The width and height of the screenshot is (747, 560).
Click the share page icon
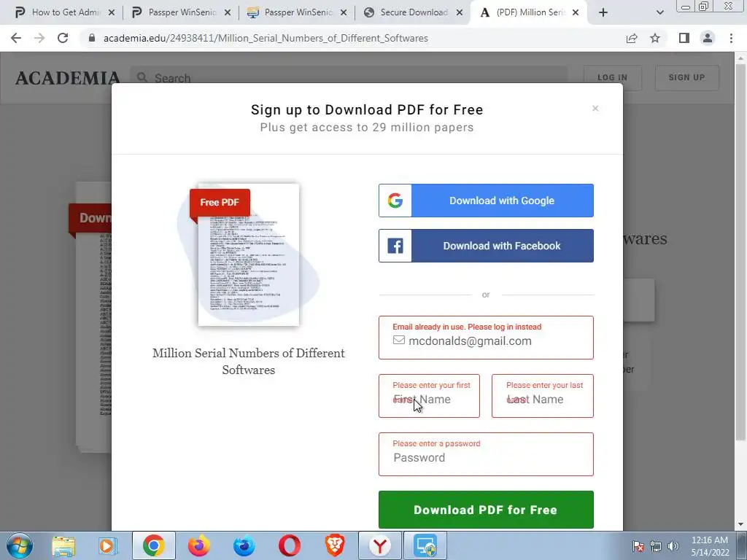click(632, 38)
